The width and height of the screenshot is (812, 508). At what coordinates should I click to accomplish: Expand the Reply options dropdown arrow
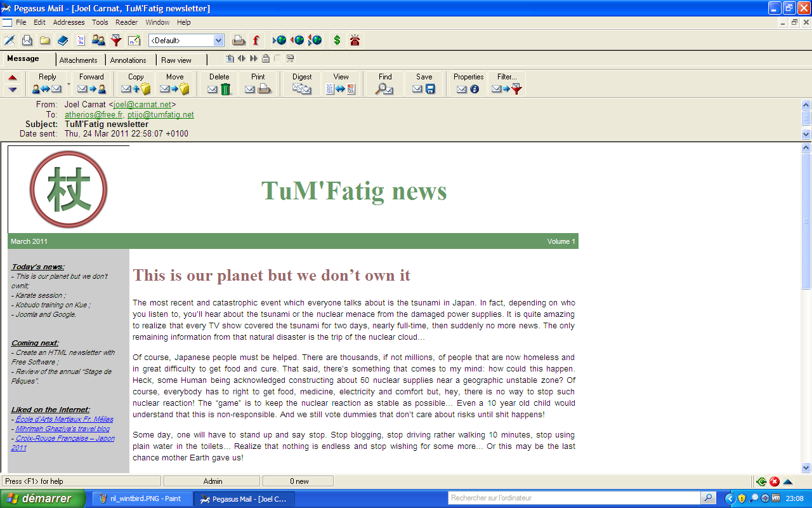tap(69, 83)
